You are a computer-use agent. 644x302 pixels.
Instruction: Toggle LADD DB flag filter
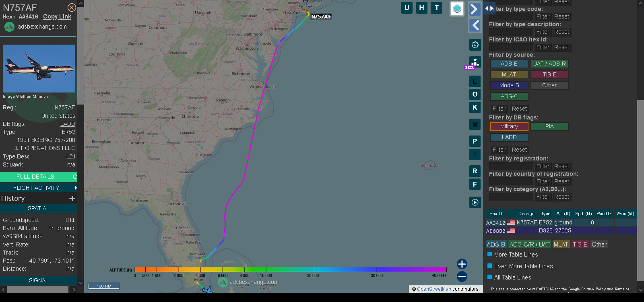tap(509, 137)
